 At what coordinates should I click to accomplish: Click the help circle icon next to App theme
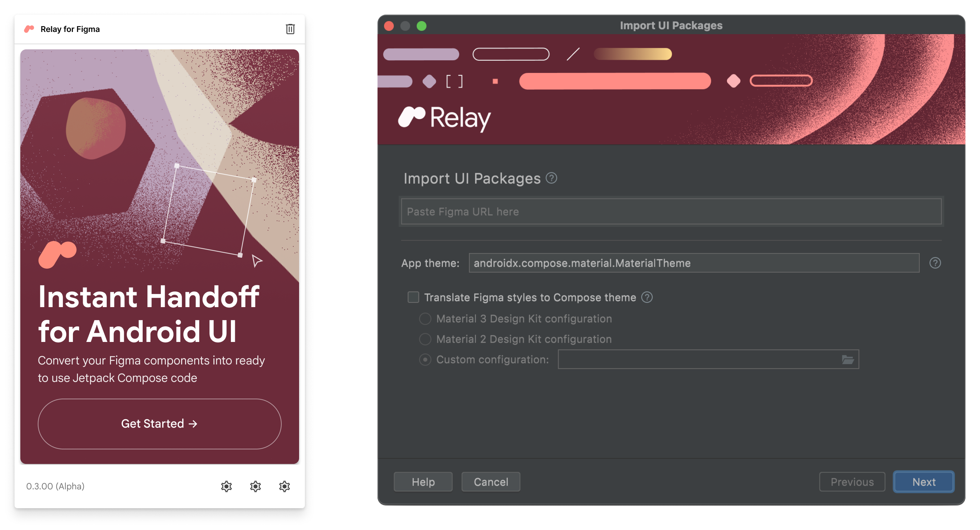point(934,263)
